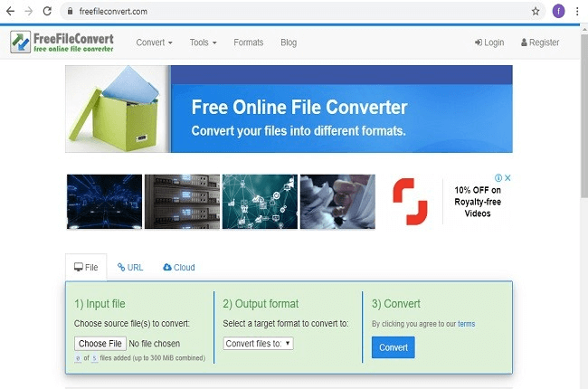This screenshot has width=588, height=389.
Task: Open the purple profile avatar
Action: pyautogui.click(x=558, y=11)
